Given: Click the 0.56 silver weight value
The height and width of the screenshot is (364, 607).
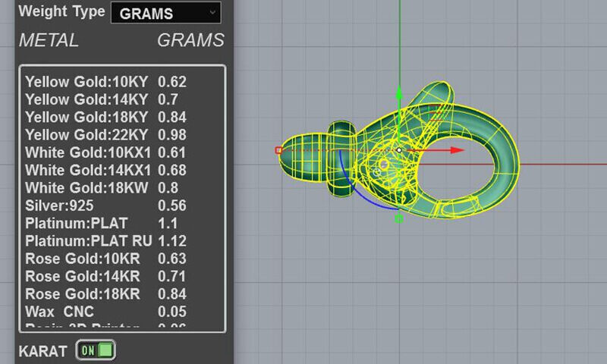Looking at the screenshot, I should [x=172, y=206].
